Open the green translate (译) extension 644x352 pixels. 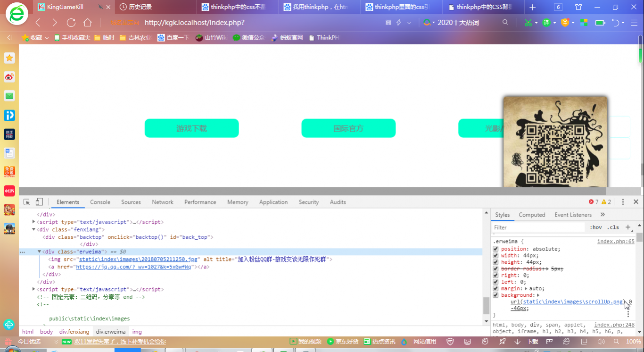click(546, 23)
